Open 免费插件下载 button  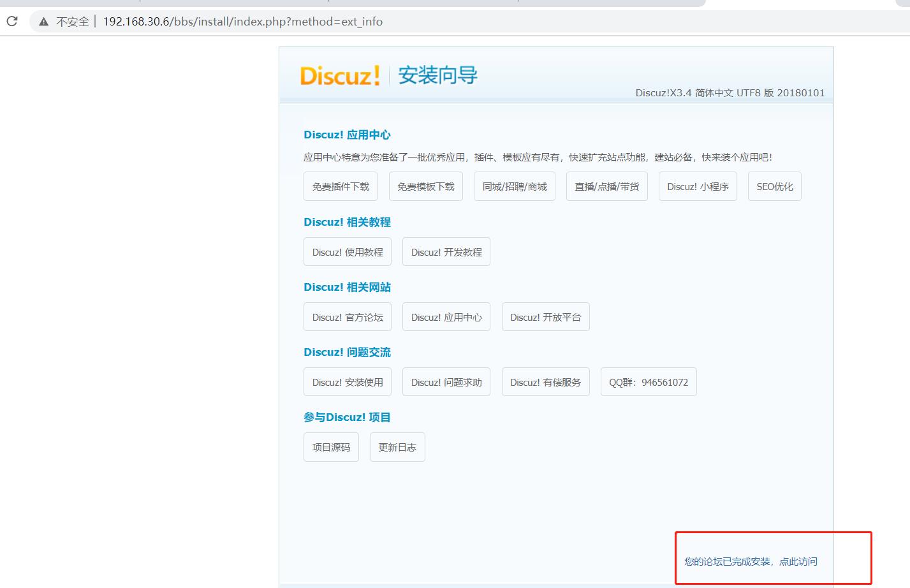341,186
